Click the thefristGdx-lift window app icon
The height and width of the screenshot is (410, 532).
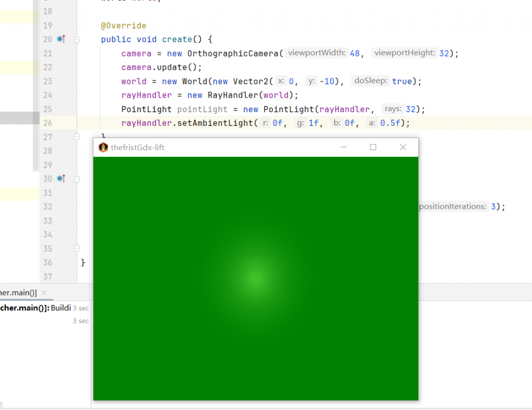pyautogui.click(x=103, y=148)
